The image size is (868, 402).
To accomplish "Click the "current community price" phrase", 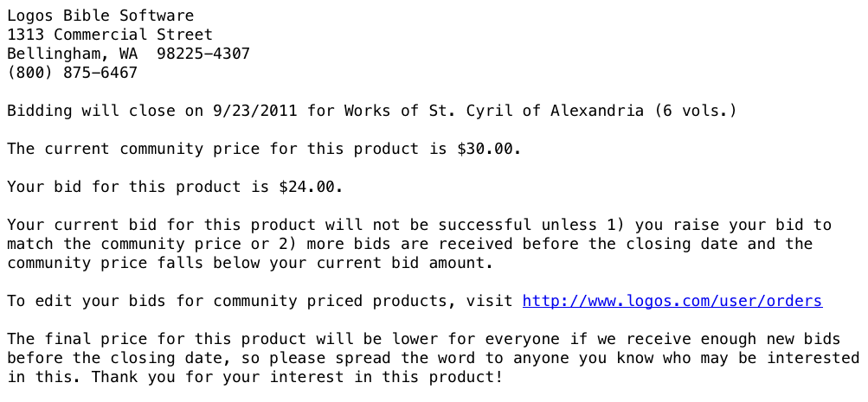I will click(151, 149).
